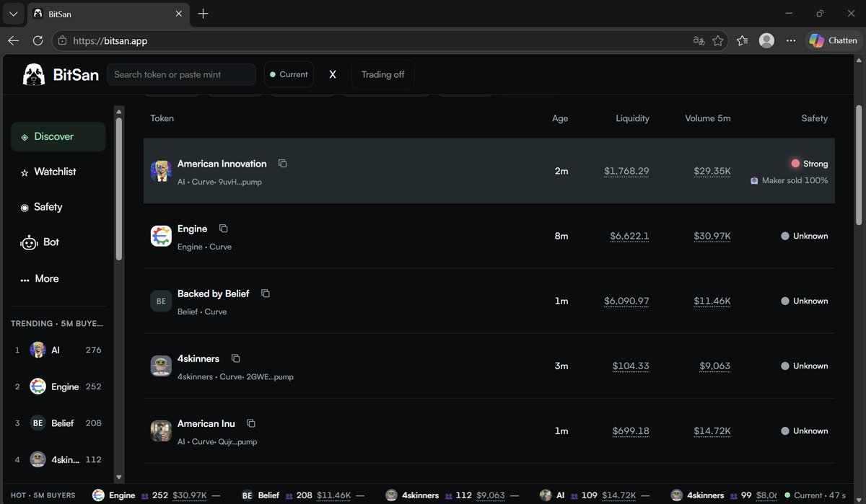
Task: Open Backed by Belief liquidity $6,090.97
Action: pos(626,301)
